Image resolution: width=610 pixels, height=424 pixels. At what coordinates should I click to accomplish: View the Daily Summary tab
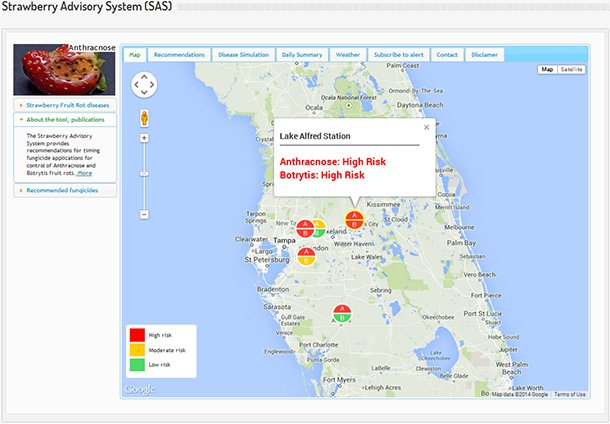coord(302,55)
